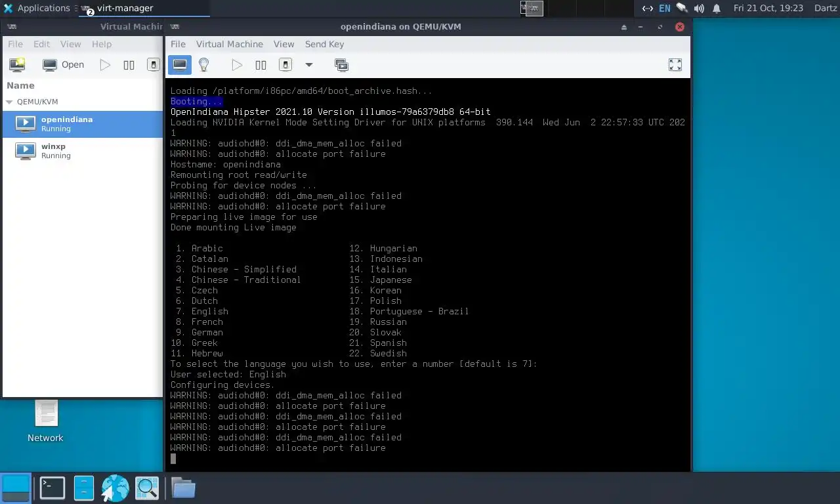Click highlighted 'Booting...' text

196,101
